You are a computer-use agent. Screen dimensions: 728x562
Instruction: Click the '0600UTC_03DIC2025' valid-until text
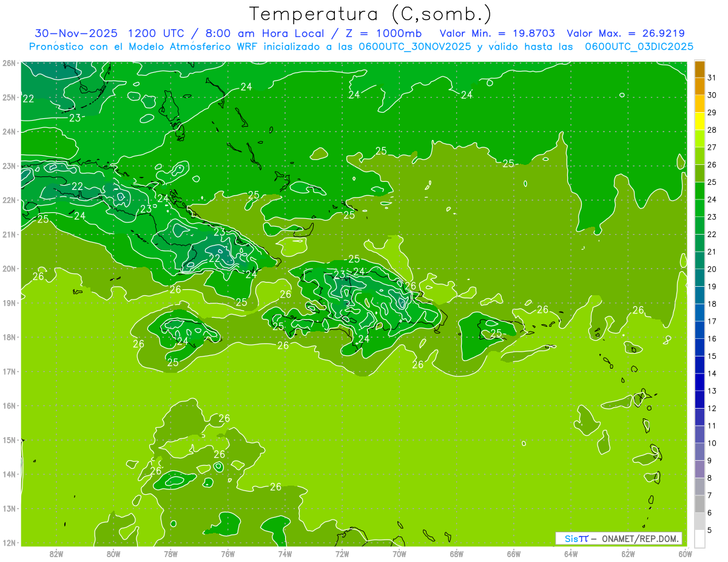coord(639,47)
